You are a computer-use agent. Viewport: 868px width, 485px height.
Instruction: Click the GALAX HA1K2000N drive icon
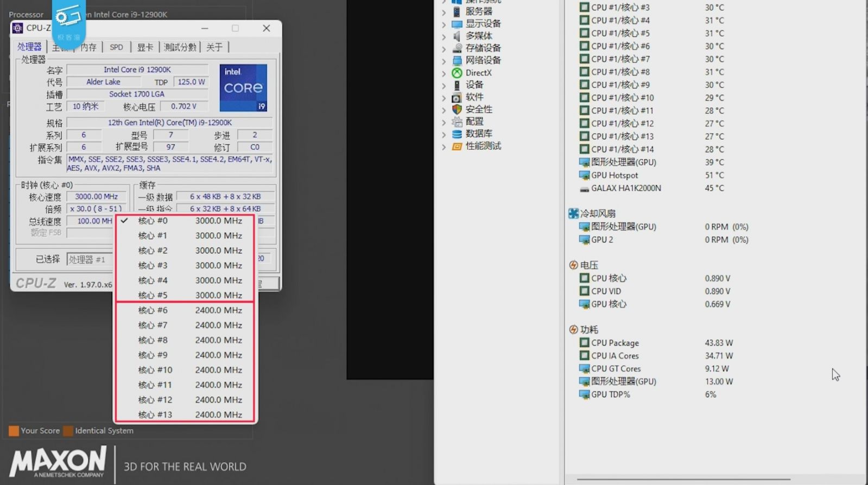[584, 188]
